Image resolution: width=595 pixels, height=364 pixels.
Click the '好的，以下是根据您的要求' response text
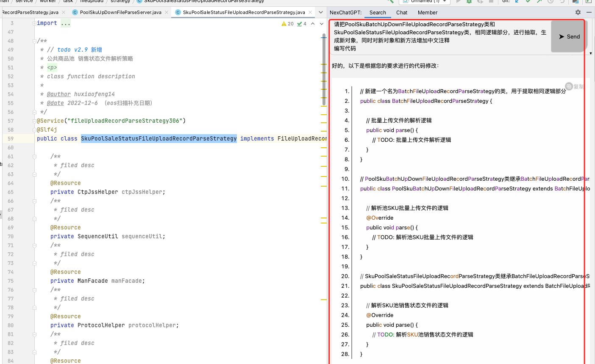pos(385,66)
